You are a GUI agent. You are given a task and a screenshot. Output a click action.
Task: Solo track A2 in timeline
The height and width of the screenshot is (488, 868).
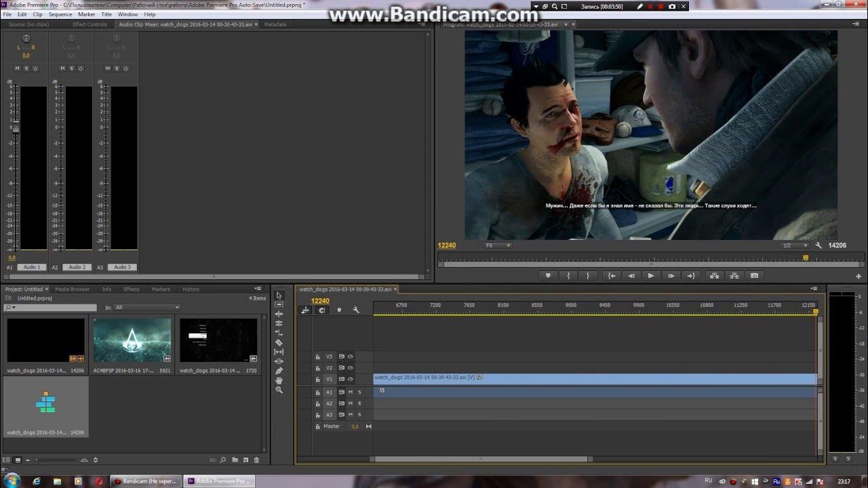pos(359,403)
